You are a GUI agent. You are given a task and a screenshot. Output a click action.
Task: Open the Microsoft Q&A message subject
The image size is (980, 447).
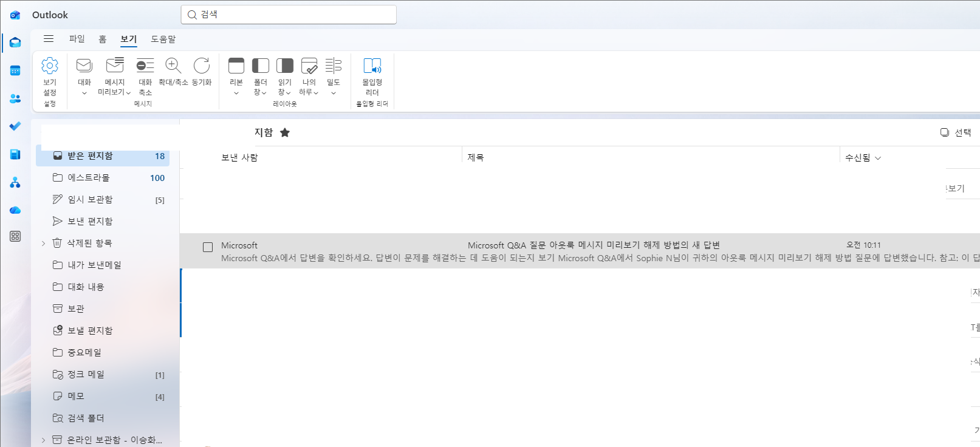(x=594, y=245)
